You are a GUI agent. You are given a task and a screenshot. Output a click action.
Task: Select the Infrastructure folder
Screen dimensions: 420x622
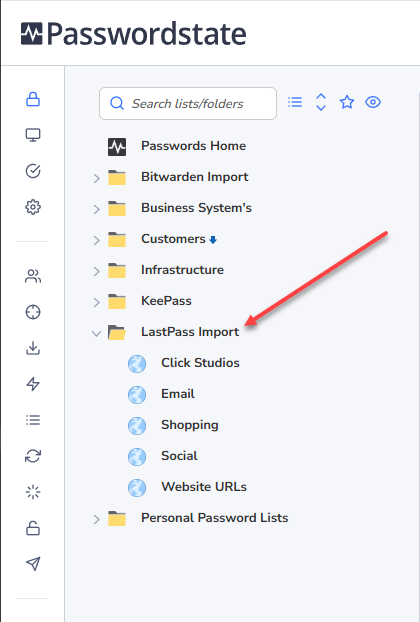(x=182, y=270)
